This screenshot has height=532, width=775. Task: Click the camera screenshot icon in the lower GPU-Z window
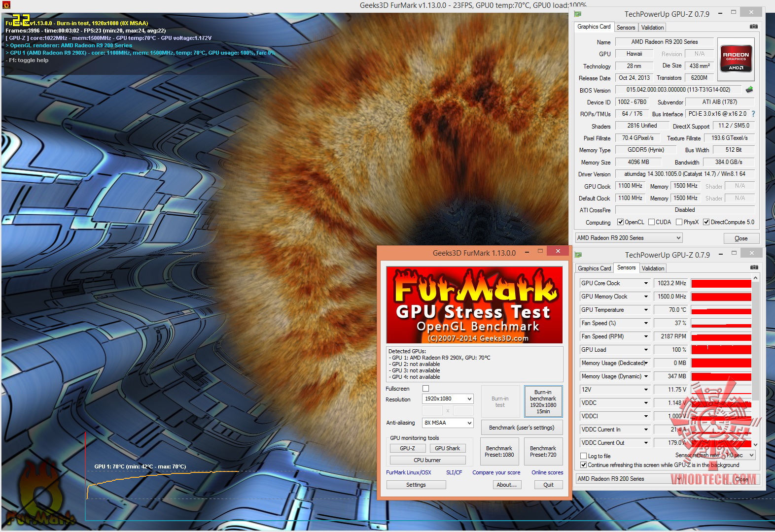click(x=754, y=267)
